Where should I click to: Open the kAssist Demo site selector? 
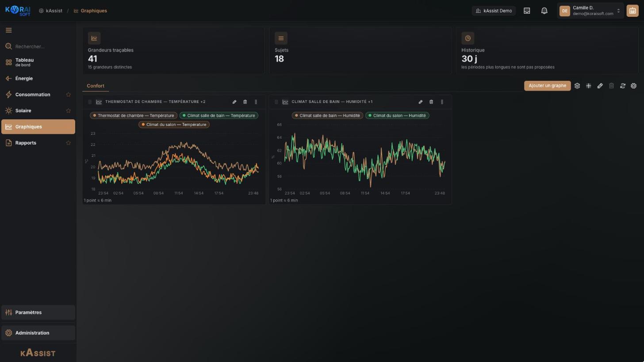[x=494, y=11]
